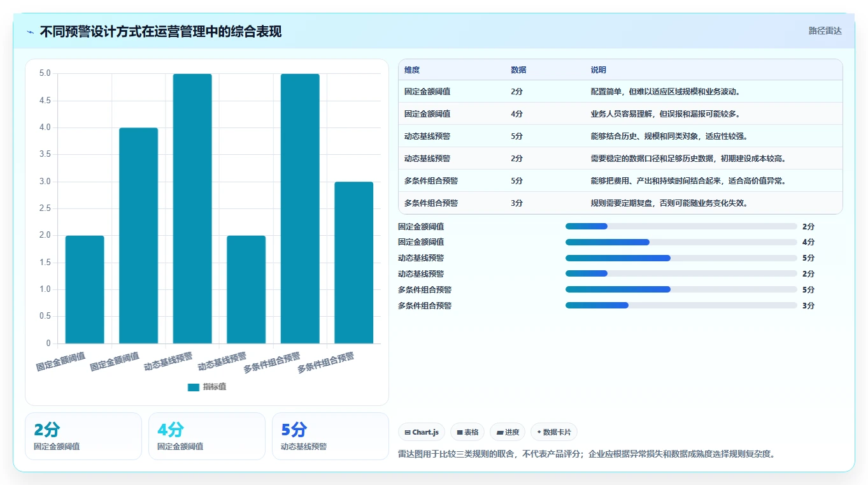
Task: Select the 动态基线预警 chart bar with value 5
Action: click(192, 209)
